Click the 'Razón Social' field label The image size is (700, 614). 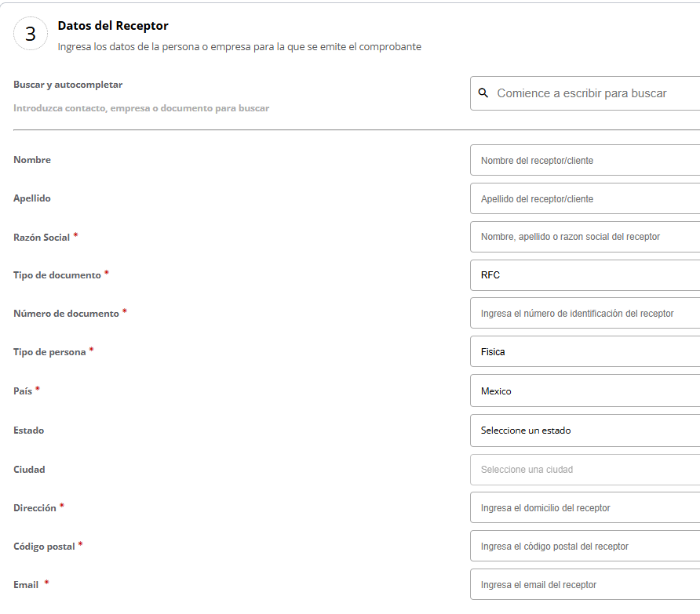point(42,238)
